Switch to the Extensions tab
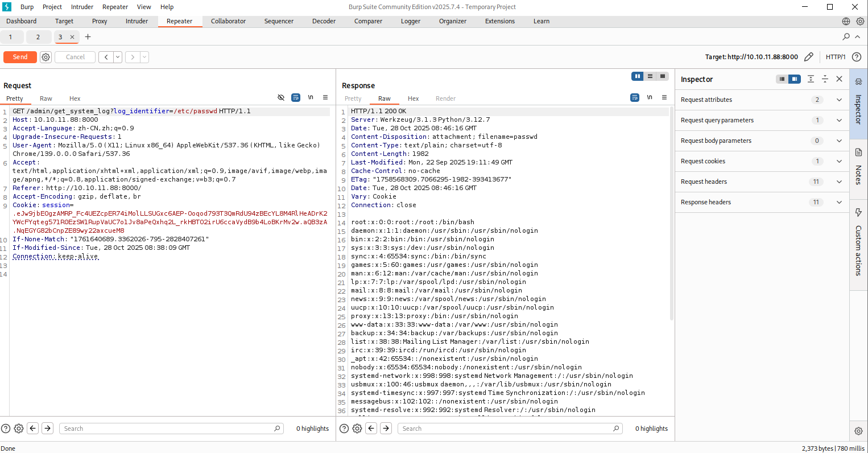Screen dimensions: 868x453 tap(500, 21)
